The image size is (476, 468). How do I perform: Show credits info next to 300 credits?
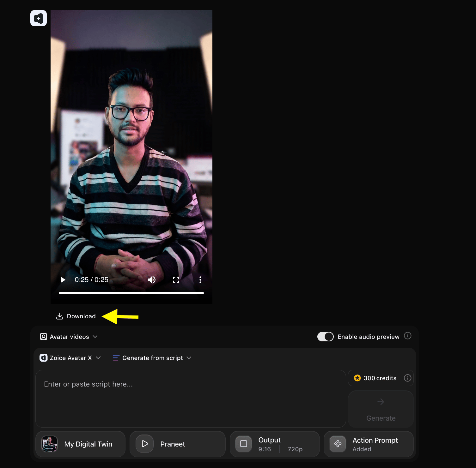pyautogui.click(x=408, y=378)
